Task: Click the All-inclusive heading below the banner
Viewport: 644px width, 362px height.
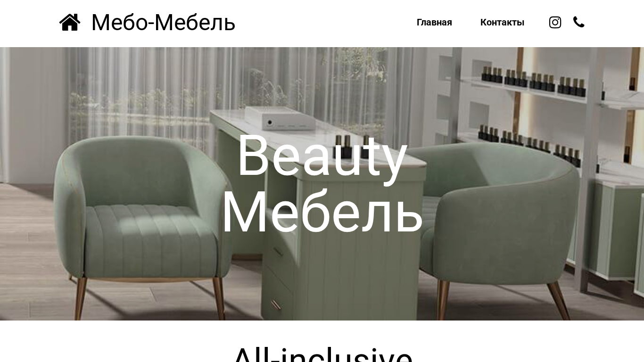Action: pyautogui.click(x=322, y=354)
